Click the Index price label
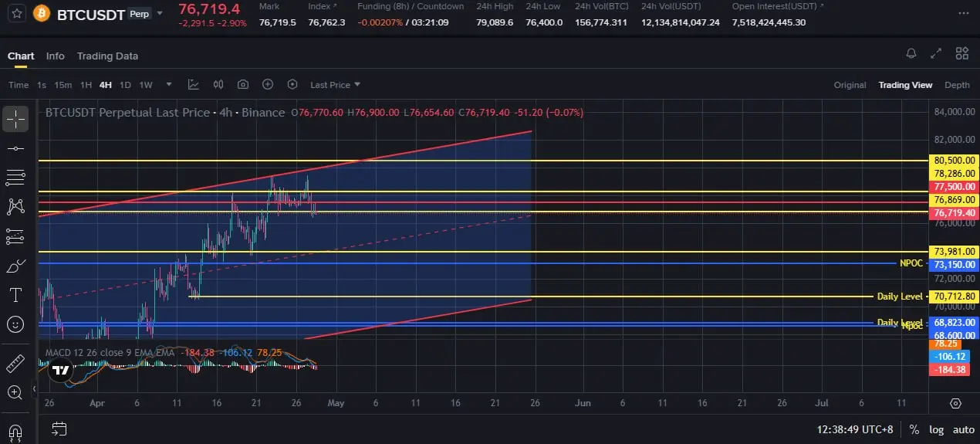The image size is (980, 444). (x=322, y=6)
